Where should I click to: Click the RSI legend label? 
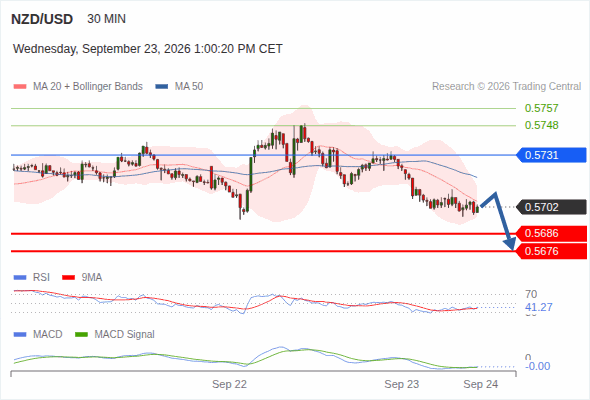pos(41,278)
